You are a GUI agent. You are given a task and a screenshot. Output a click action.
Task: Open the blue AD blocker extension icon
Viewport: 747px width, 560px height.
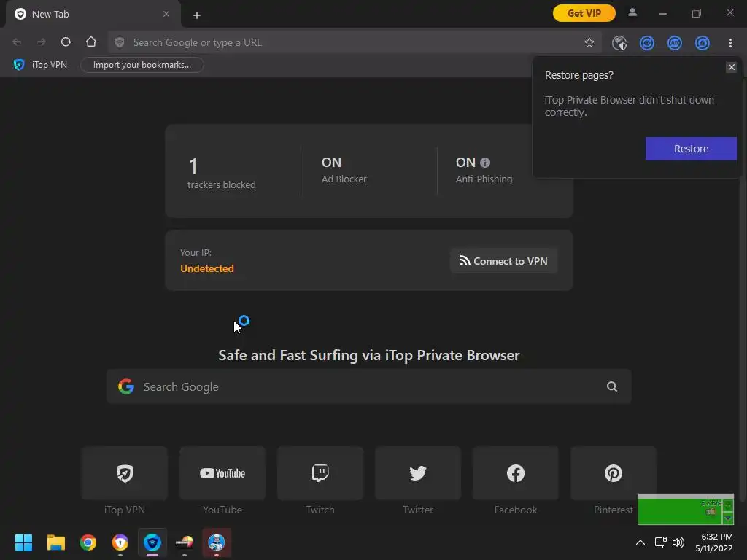tap(675, 43)
